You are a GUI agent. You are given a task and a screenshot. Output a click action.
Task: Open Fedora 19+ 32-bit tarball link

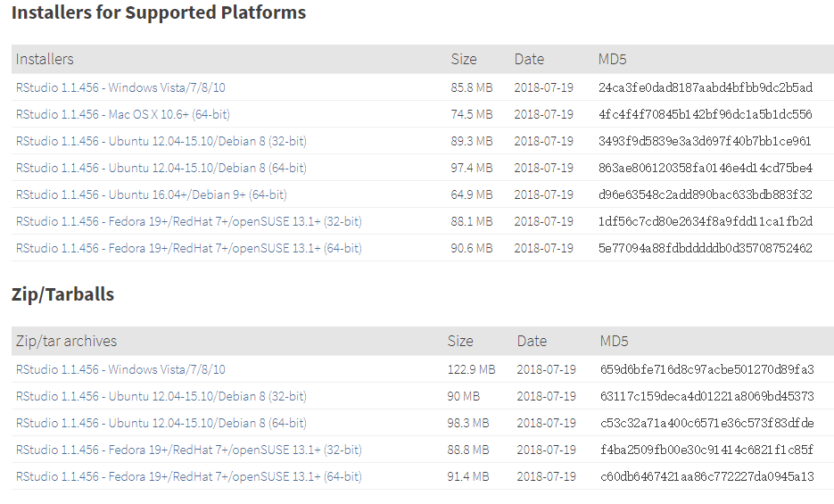[188, 450]
